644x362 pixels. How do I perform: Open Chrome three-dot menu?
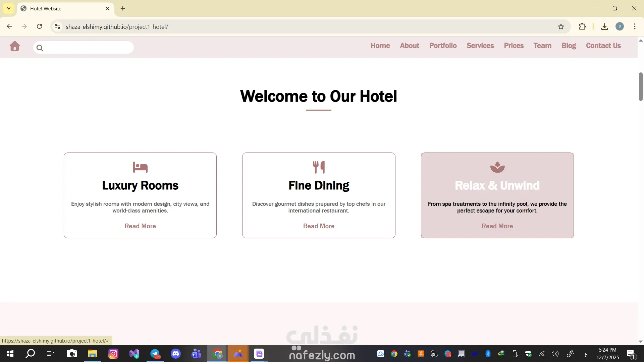(x=635, y=27)
